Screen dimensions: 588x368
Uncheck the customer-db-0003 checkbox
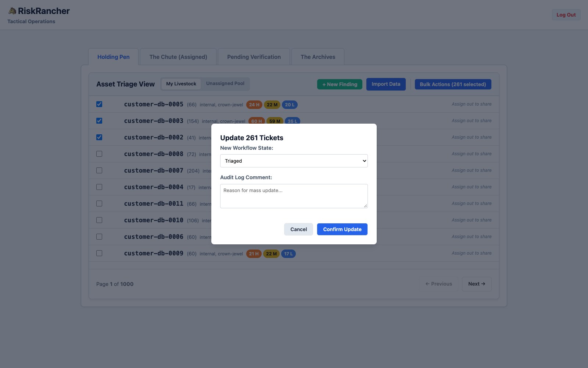(99, 121)
